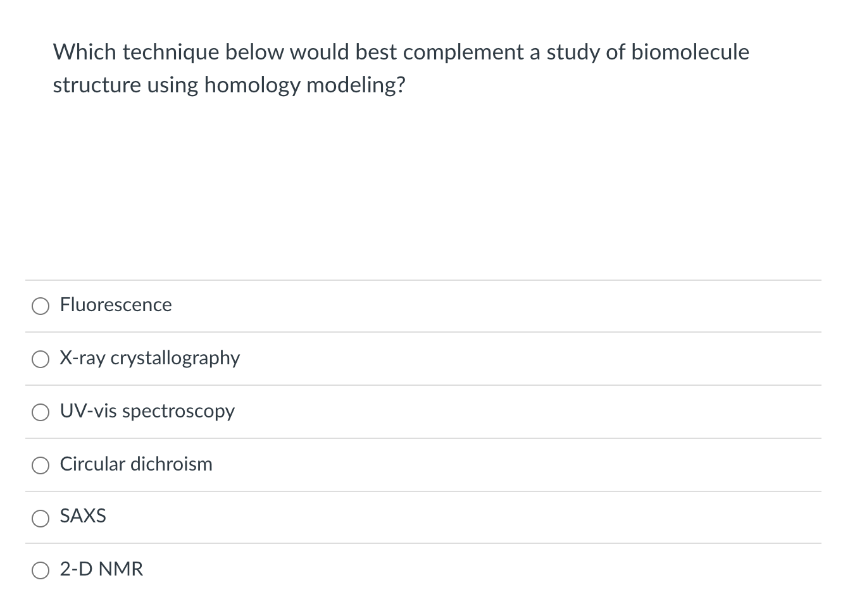Click the word "structure" in the question
The height and width of the screenshot is (616, 843).
click(97, 85)
